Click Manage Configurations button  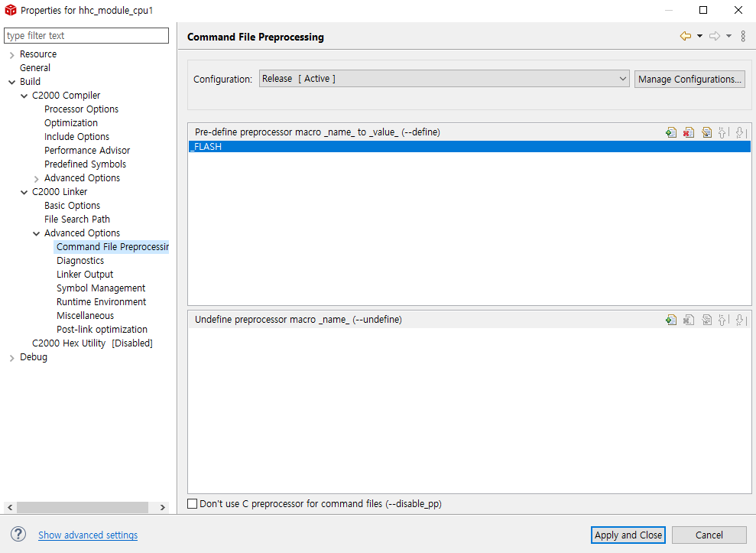coord(689,79)
